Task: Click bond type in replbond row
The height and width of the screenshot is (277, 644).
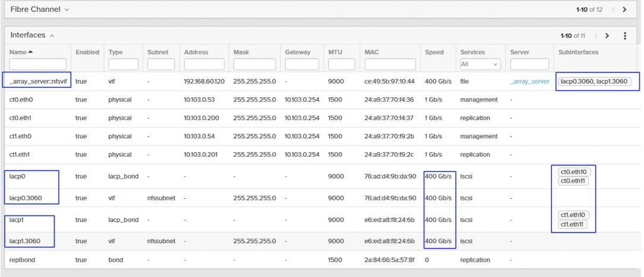Action: click(x=116, y=260)
